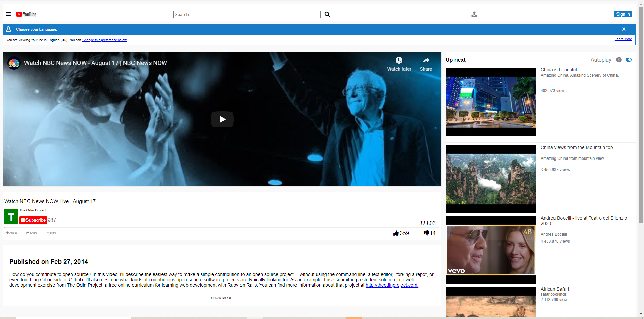
Task: Give the video a thumbs down
Action: click(x=426, y=233)
